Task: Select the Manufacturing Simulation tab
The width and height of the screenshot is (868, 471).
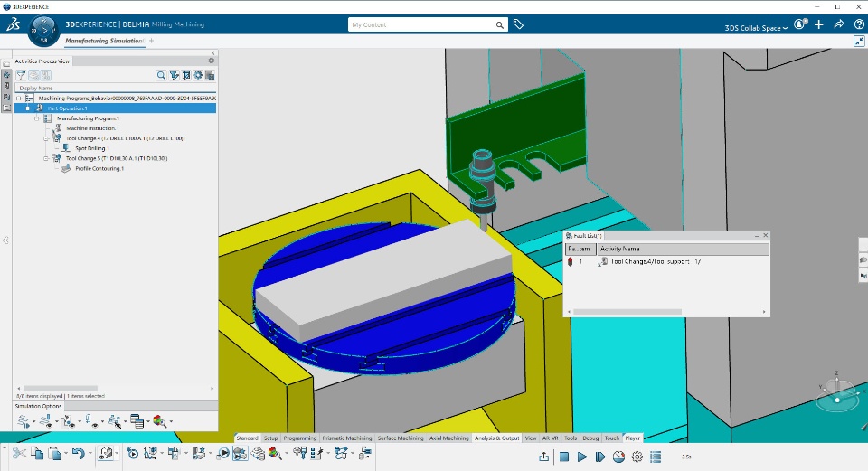Action: point(103,41)
